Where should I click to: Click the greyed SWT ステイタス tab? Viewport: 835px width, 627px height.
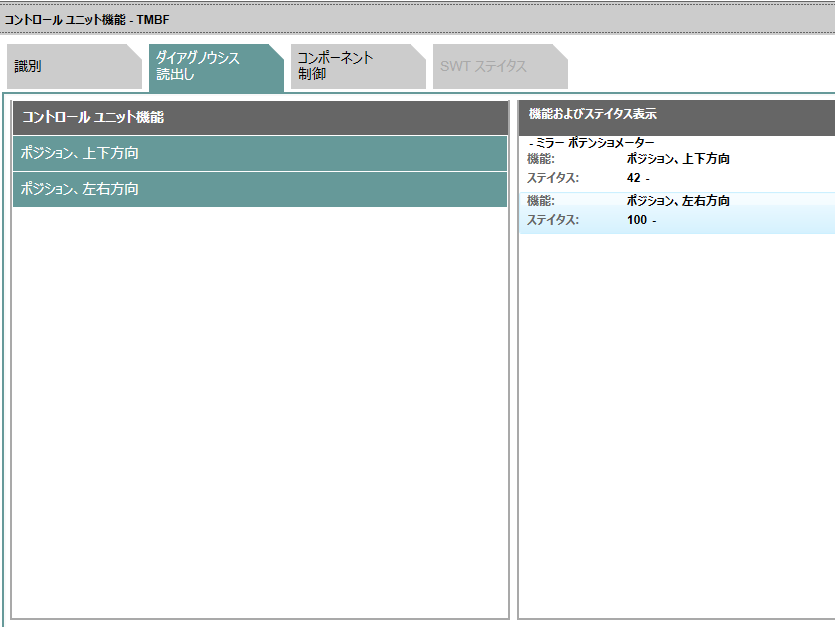pos(500,67)
